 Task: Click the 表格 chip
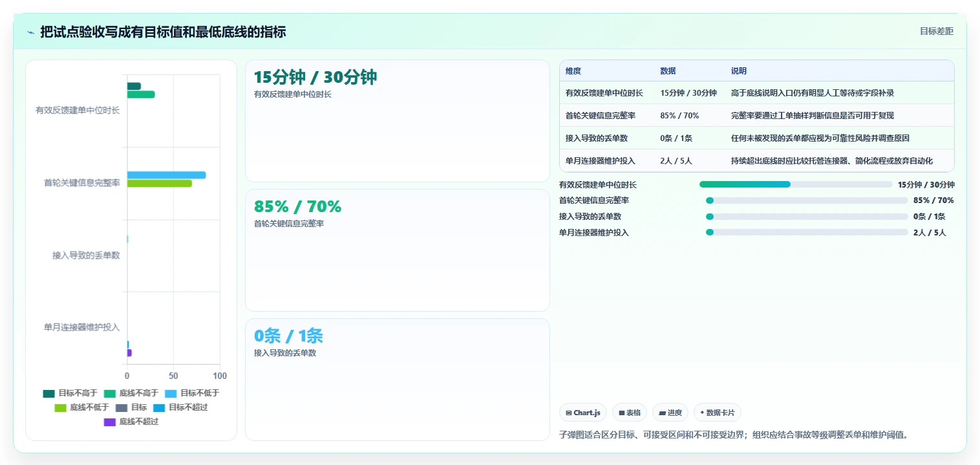click(630, 413)
